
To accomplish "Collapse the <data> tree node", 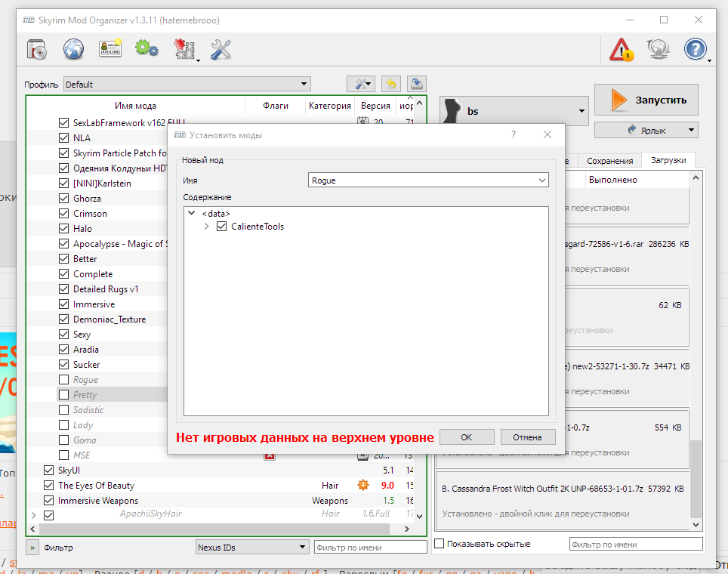I will 191,213.
